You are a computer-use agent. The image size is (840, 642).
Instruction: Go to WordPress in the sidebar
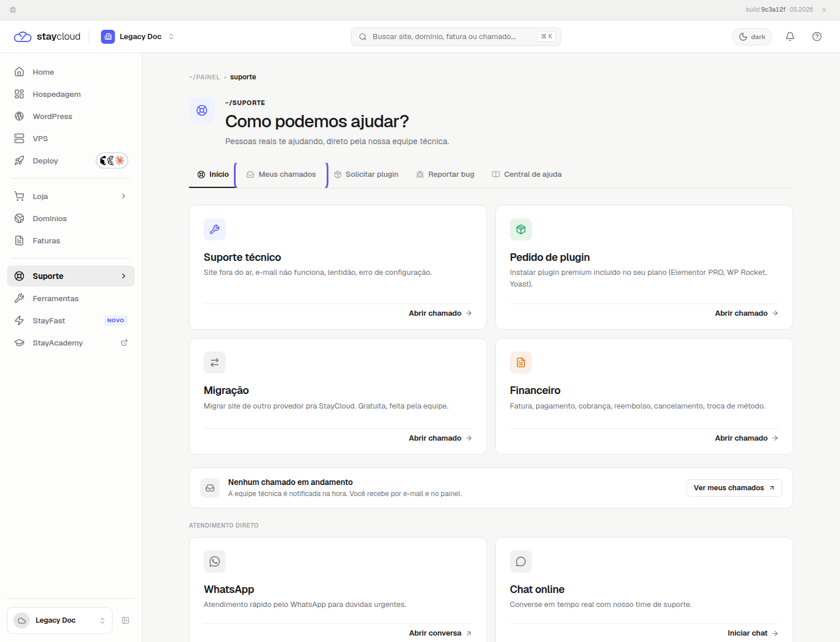[71, 116]
